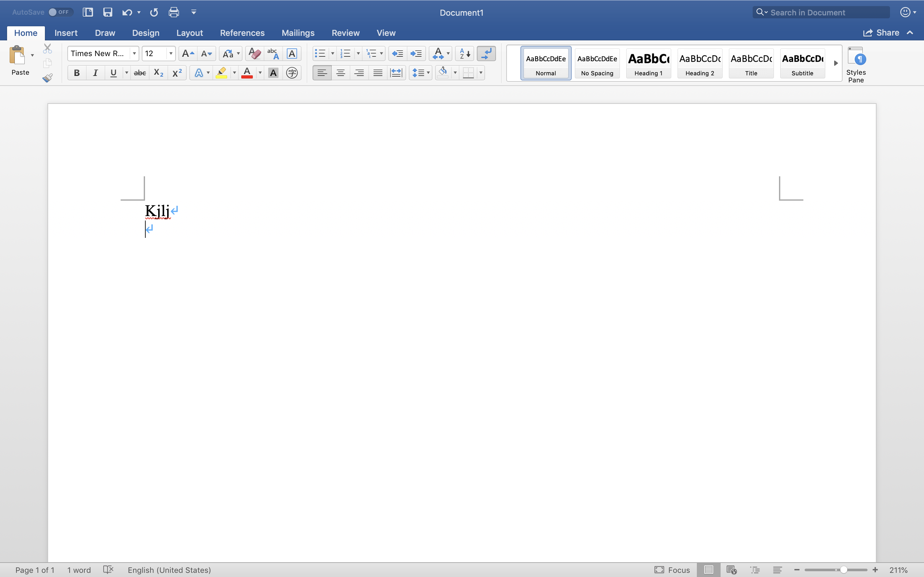The width and height of the screenshot is (924, 577).
Task: Enable underline formatting
Action: pos(113,72)
